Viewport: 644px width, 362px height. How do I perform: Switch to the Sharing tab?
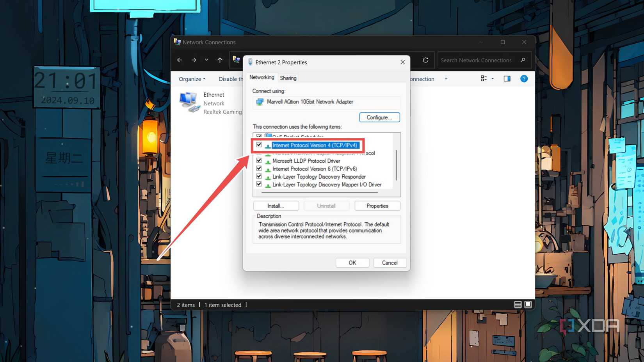[x=288, y=78]
